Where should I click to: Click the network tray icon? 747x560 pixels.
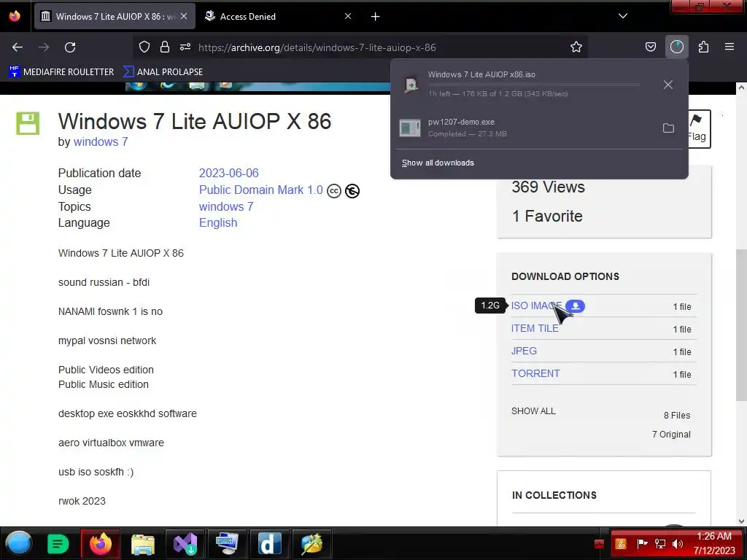(x=660, y=543)
